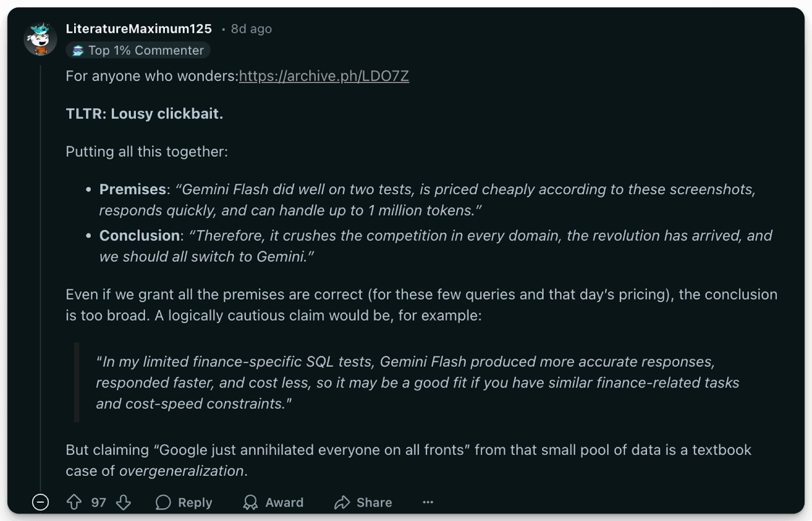Click the blockquote indent bar
This screenshot has width=812, height=521.
(76, 383)
